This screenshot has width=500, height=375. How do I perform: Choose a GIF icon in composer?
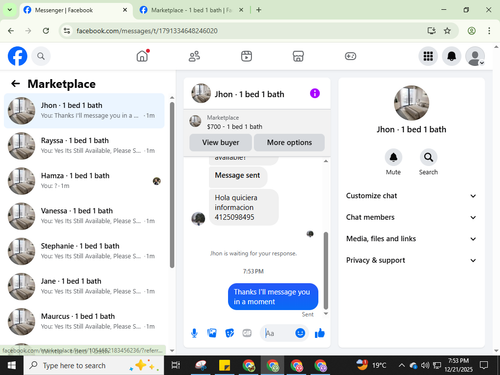[247, 333]
